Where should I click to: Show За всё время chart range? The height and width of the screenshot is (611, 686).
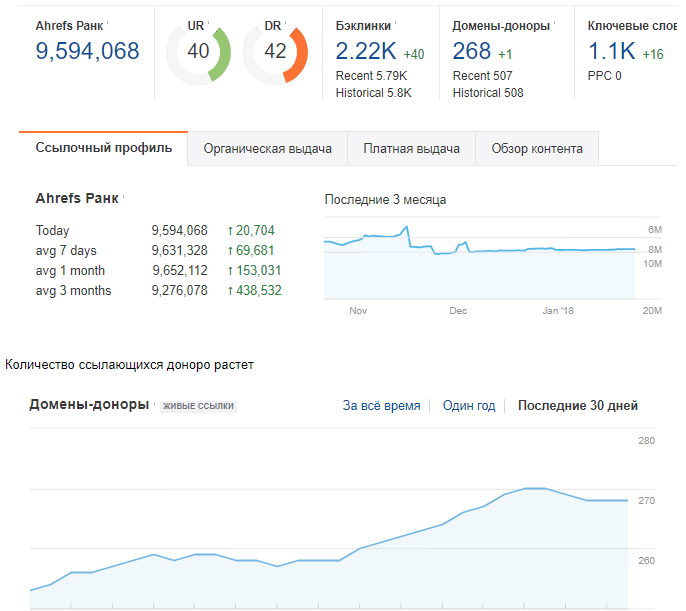click(x=381, y=405)
